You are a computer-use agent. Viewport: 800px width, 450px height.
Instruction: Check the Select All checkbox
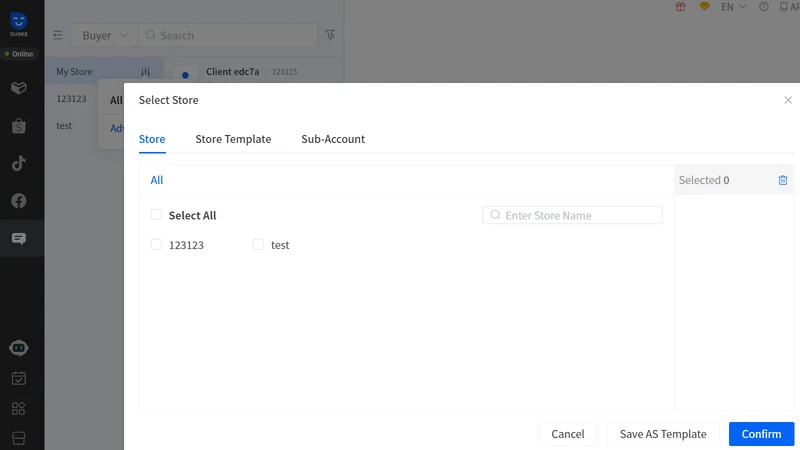[156, 215]
